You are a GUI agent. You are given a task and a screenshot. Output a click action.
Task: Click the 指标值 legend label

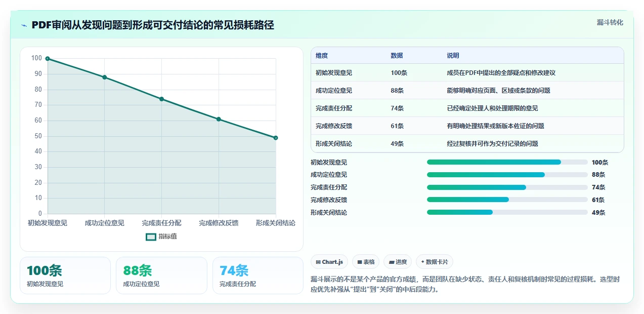tap(167, 237)
